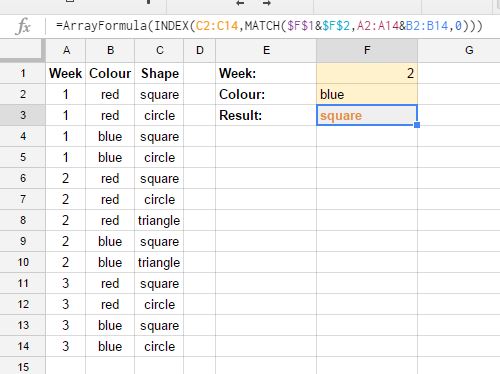Select cell C10 containing 'triangle'
This screenshot has height=374, width=500.
point(159,262)
